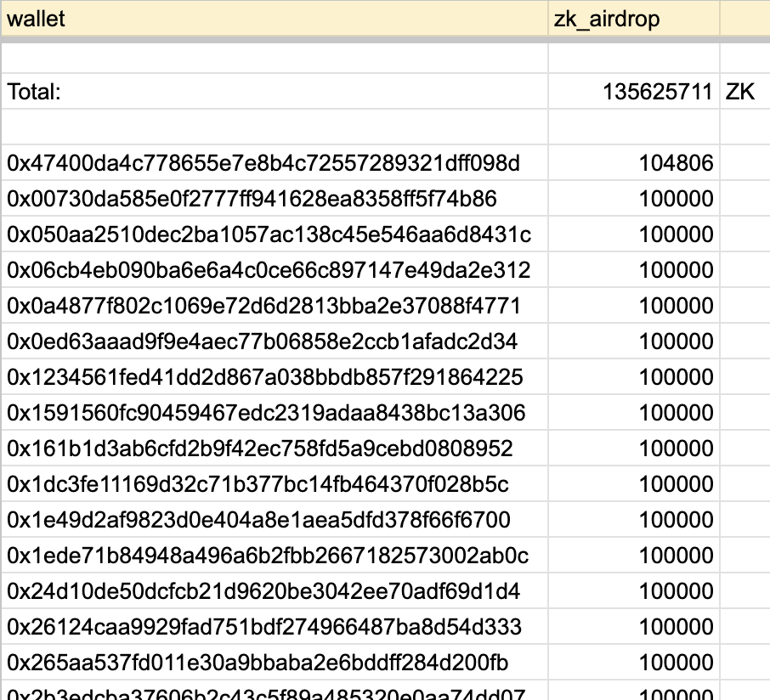Select wallet 0x1234561fed41dd2d867a038bbdb857f291864225
Image resolution: width=770 pixels, height=700 pixels.
click(275, 377)
